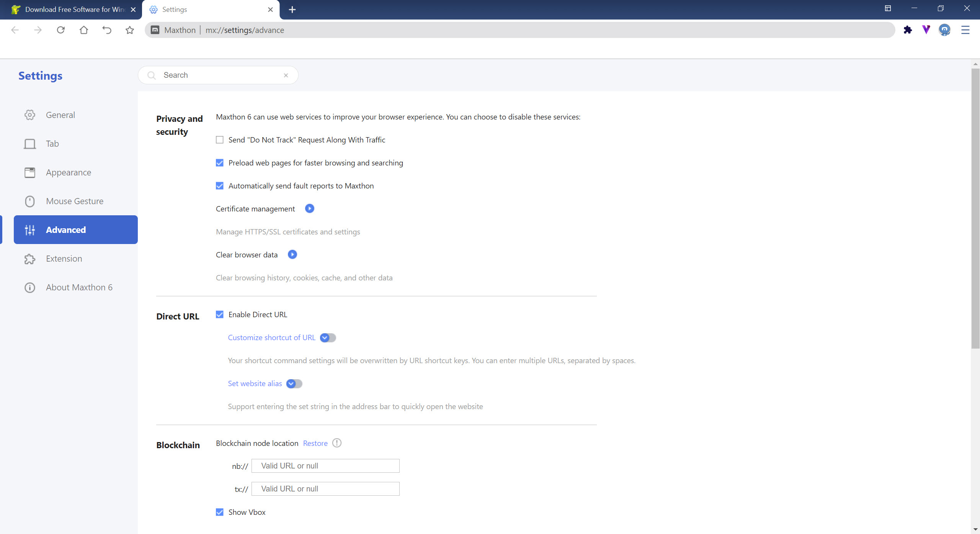This screenshot has height=534, width=980.
Task: Click the Mouse Gesture icon
Action: tap(30, 201)
